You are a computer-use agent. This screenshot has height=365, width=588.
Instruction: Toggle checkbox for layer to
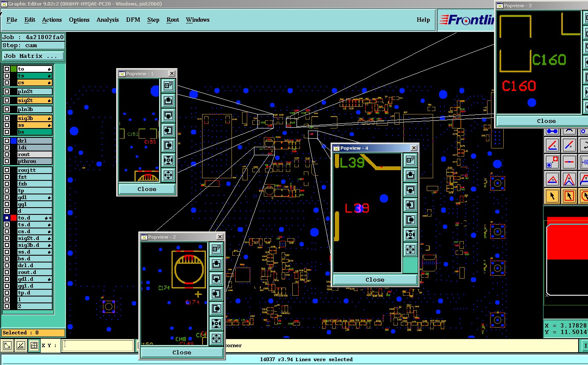7,69
